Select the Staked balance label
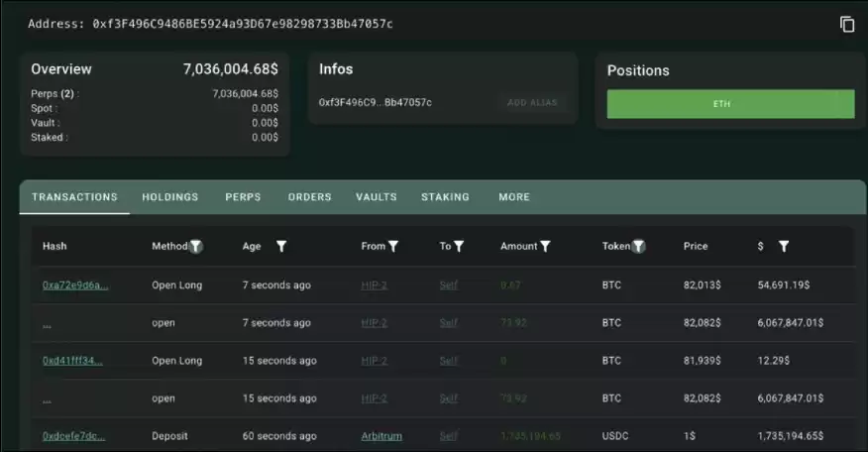Image resolution: width=868 pixels, height=452 pixels. pos(50,138)
